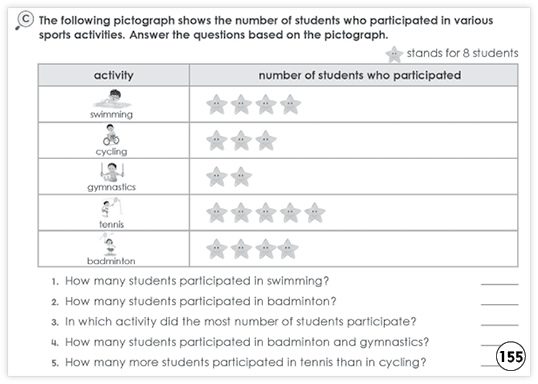Image resolution: width=538 pixels, height=384 pixels.
Task: Select the 'number of students who participated' header
Action: [353, 75]
